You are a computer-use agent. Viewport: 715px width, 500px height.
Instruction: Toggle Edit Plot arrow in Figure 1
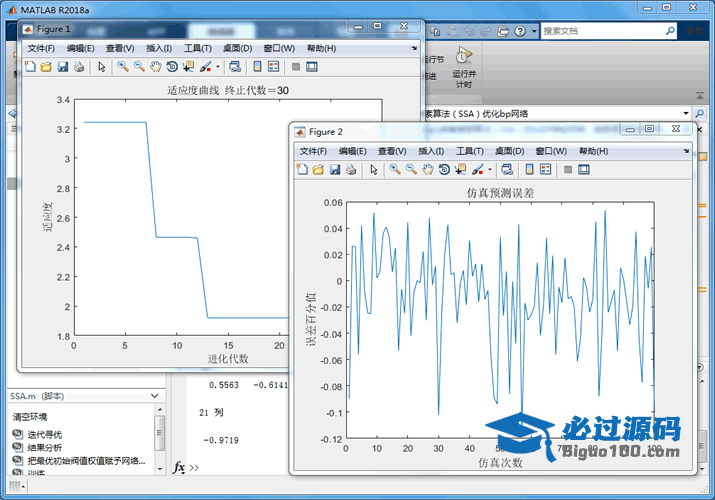(x=101, y=67)
